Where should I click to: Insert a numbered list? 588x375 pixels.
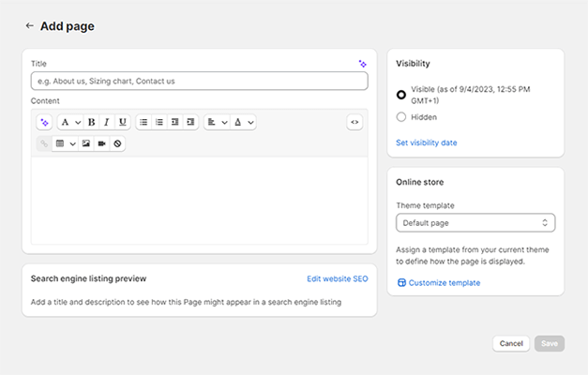(159, 122)
